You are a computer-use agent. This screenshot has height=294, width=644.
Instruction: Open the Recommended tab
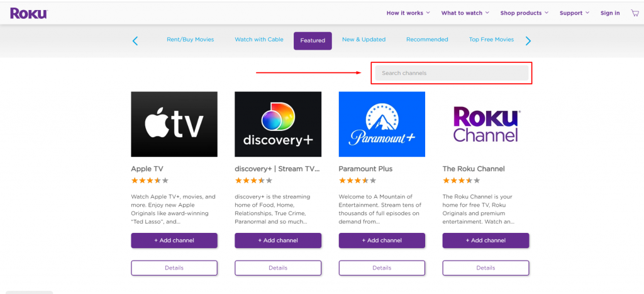point(427,40)
